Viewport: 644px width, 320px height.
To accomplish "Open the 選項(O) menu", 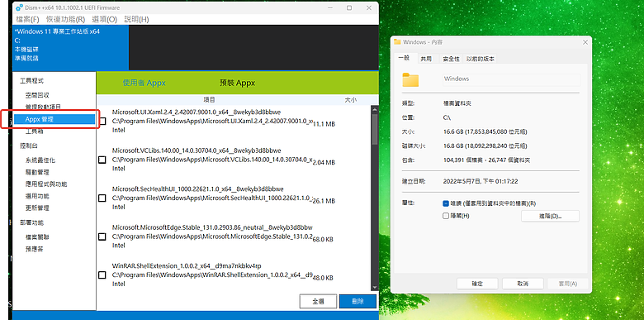I will coord(104,19).
